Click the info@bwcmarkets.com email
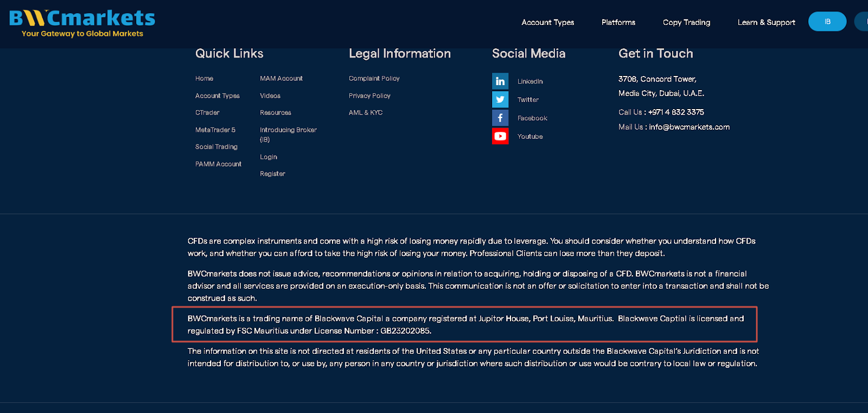 pos(689,127)
